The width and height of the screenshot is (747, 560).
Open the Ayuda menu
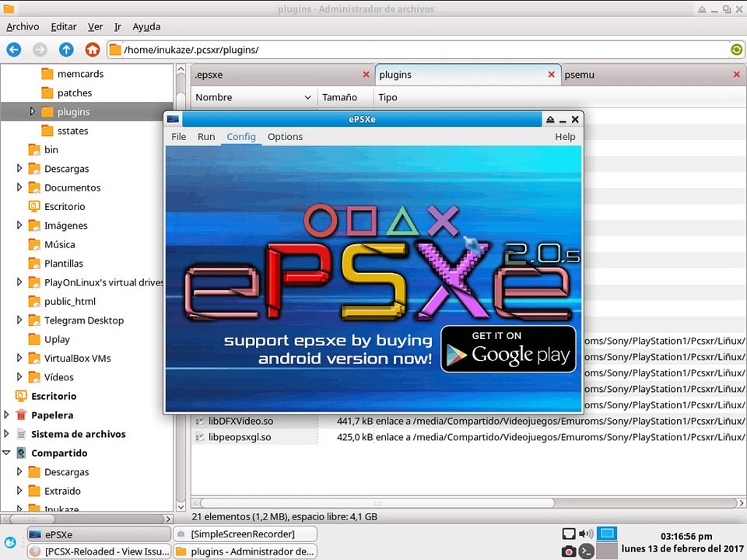coord(146,26)
